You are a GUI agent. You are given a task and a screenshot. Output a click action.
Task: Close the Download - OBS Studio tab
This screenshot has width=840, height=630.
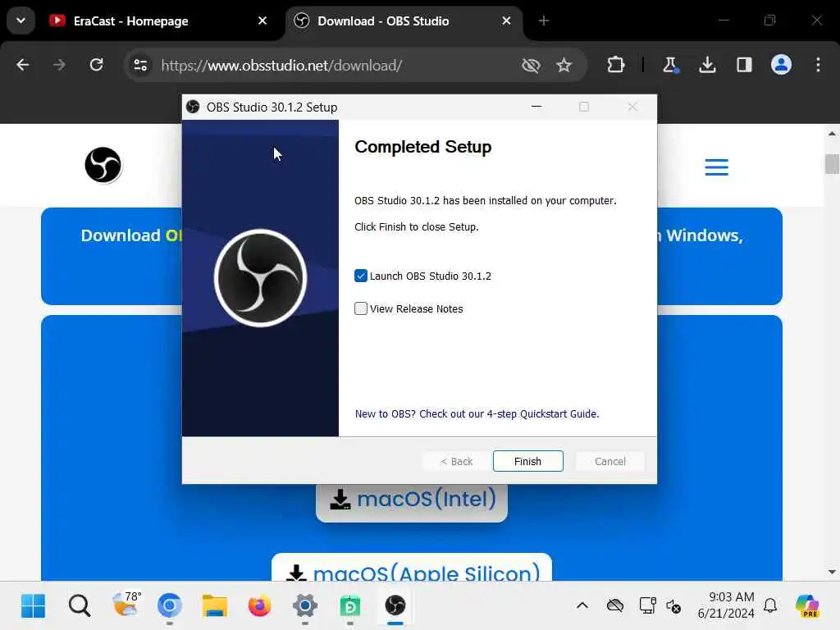[x=506, y=21]
